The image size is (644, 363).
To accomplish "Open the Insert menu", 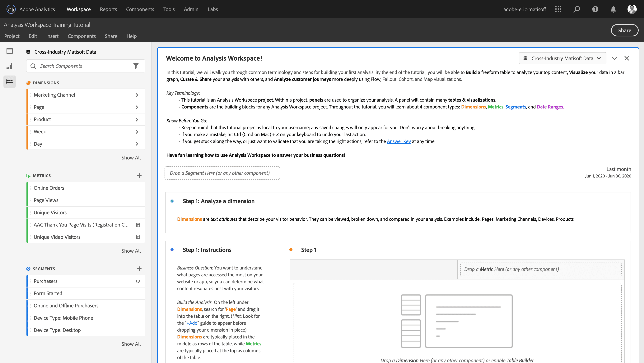I will pyautogui.click(x=52, y=36).
